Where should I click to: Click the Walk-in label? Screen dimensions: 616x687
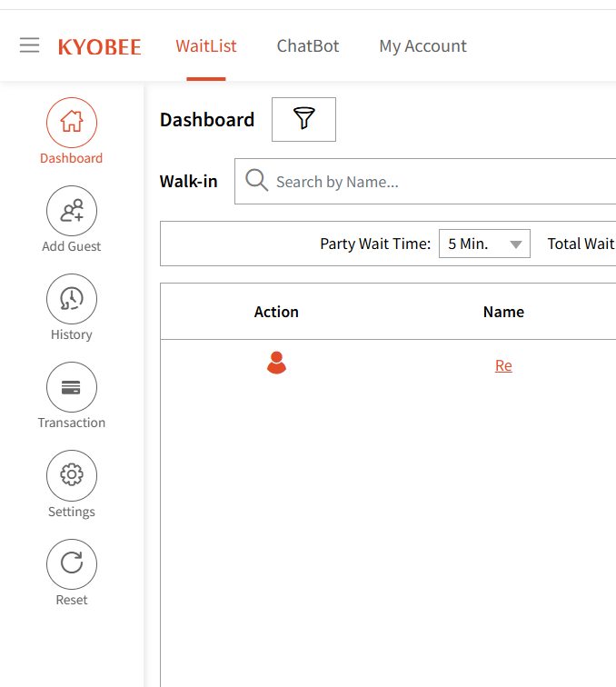(188, 182)
